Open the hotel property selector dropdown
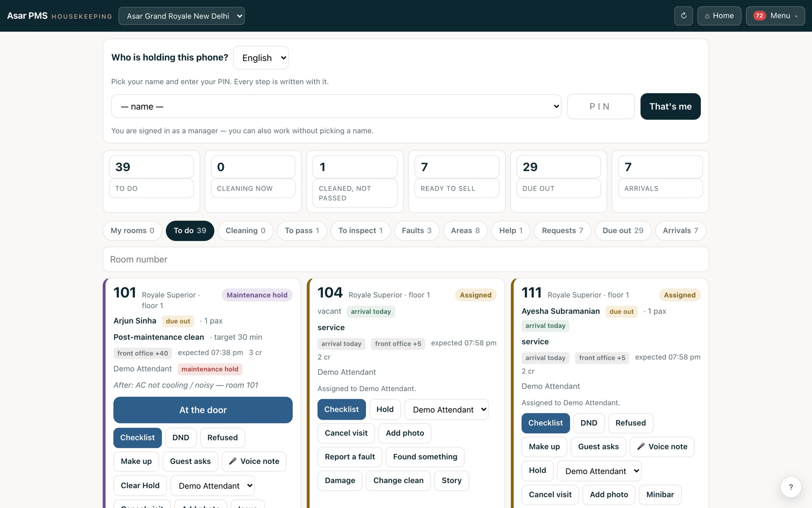 click(x=181, y=16)
